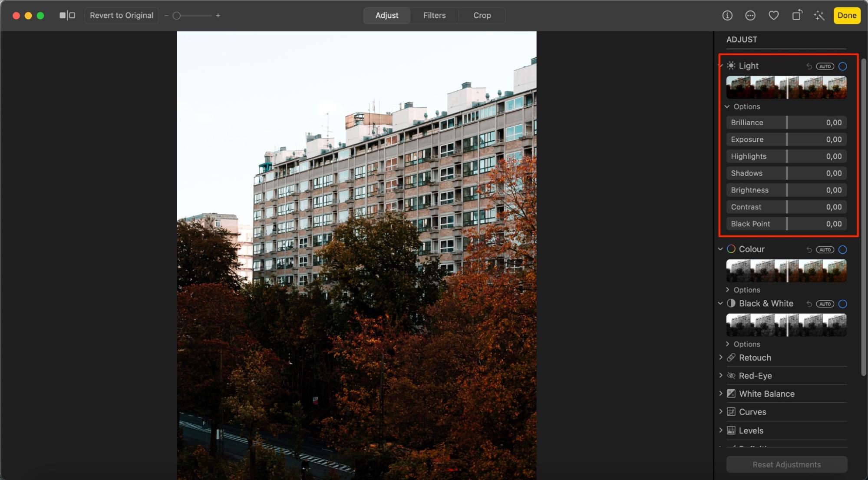Click the Light thumbnail strip slider
Screen dimensions: 868x480
pyautogui.click(x=786, y=87)
